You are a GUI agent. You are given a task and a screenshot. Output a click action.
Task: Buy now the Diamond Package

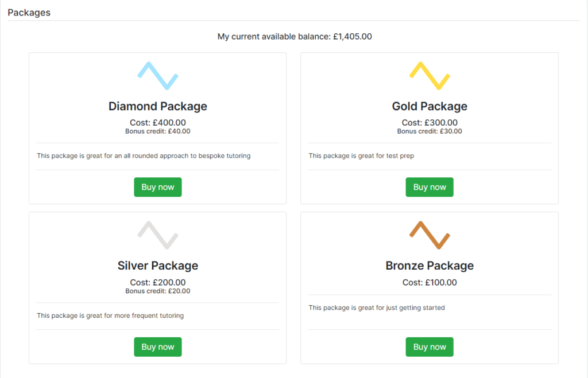(x=158, y=187)
